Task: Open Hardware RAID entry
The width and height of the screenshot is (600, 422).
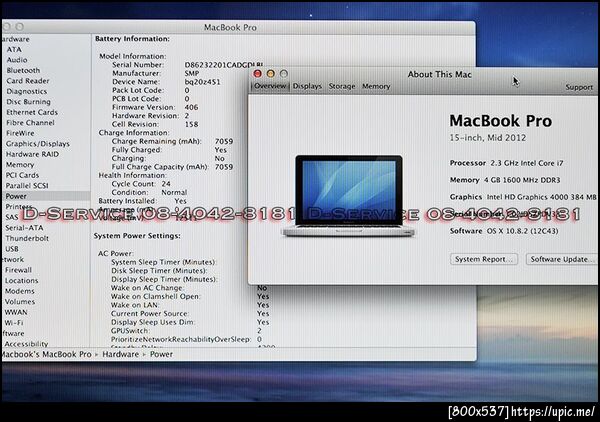Action: [x=32, y=154]
